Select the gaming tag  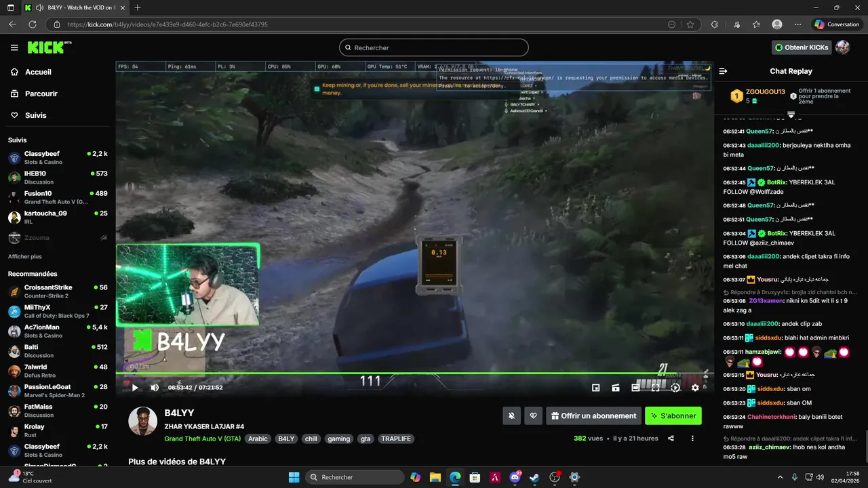coord(339,439)
